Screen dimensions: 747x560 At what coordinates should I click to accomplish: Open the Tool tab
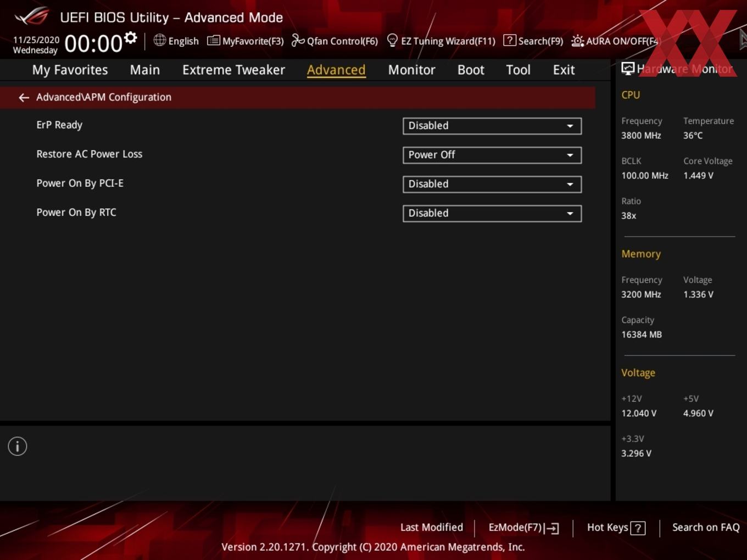tap(518, 70)
